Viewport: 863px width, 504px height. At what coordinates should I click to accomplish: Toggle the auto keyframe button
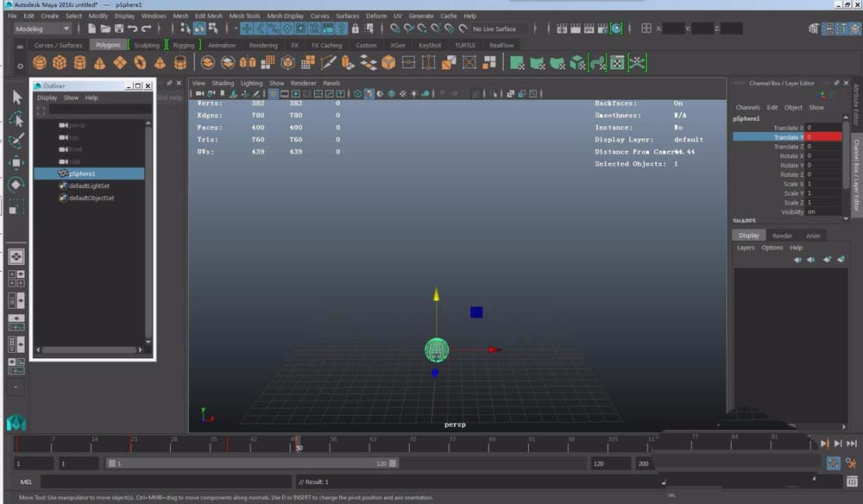(x=833, y=463)
